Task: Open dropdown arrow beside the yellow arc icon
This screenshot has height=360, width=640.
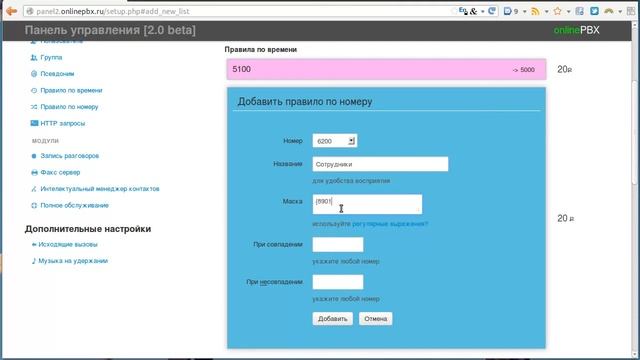Action: [620, 11]
